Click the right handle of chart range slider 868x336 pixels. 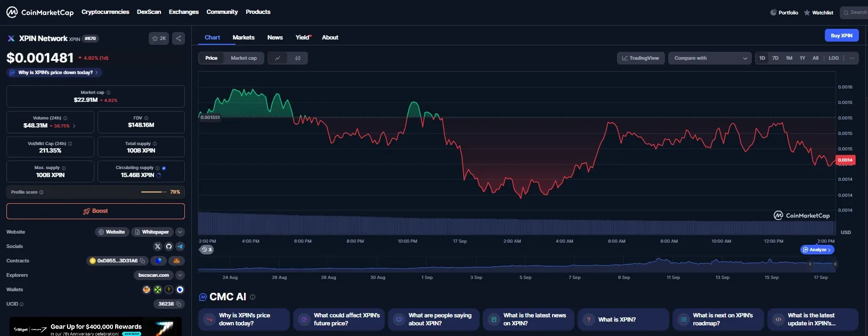coord(835,264)
